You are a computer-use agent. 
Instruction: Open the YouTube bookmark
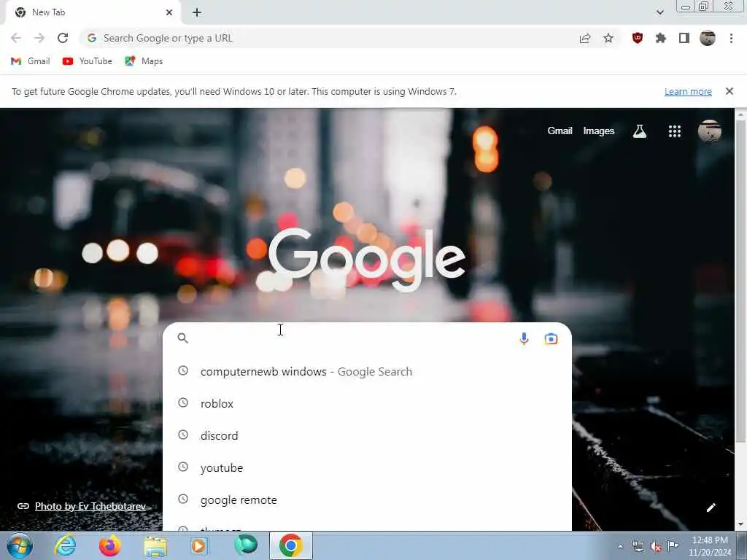pos(88,61)
